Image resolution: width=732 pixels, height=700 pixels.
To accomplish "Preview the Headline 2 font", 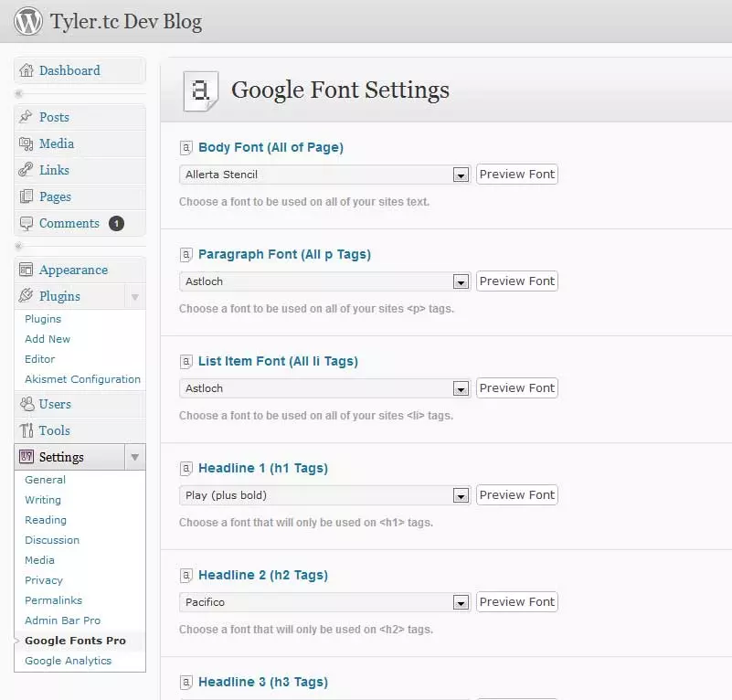I will tap(517, 602).
